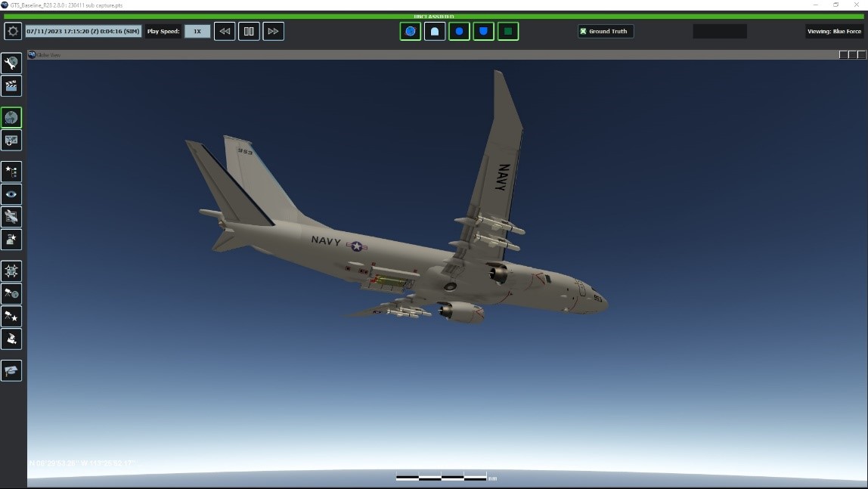Click the center-on-target crosshair icon
Image resolution: width=868 pixels, height=489 pixels.
pos(11,271)
